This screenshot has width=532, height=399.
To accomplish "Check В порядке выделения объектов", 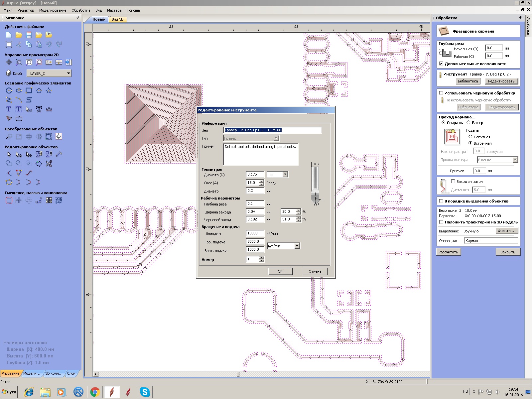I will (x=441, y=201).
